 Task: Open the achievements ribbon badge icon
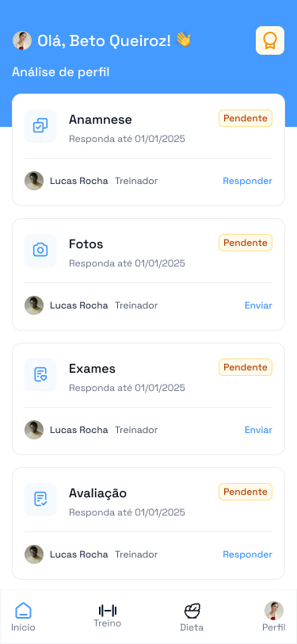tap(270, 40)
